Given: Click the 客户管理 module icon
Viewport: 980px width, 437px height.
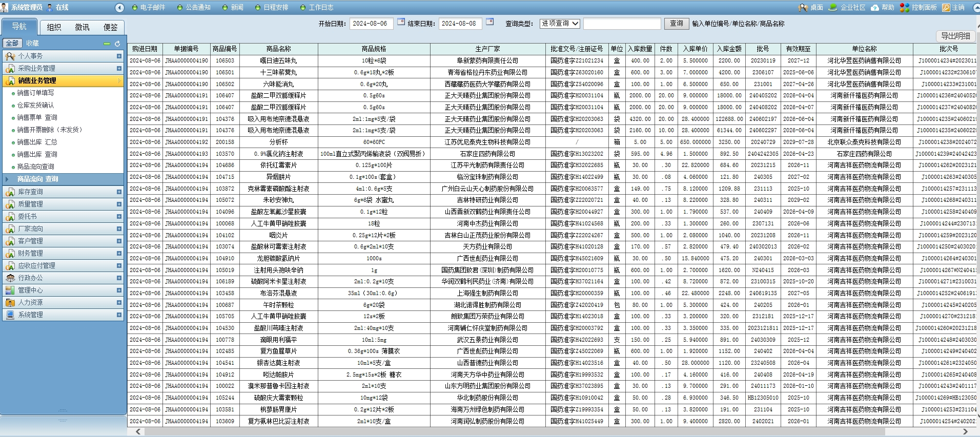Looking at the screenshot, I should 10,241.
